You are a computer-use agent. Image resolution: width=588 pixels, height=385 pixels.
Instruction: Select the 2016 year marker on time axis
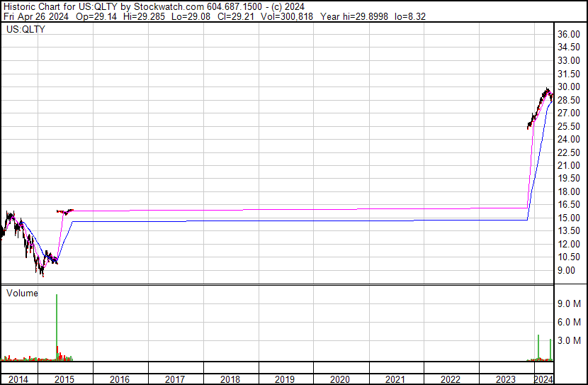[120, 379]
